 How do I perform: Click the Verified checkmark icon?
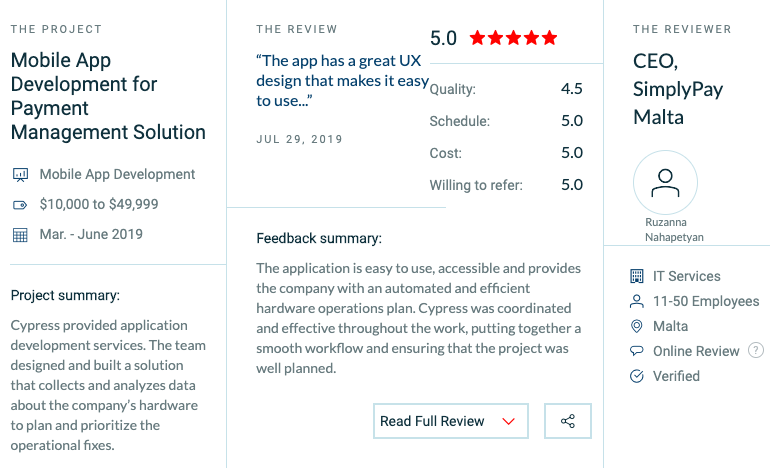pos(636,376)
